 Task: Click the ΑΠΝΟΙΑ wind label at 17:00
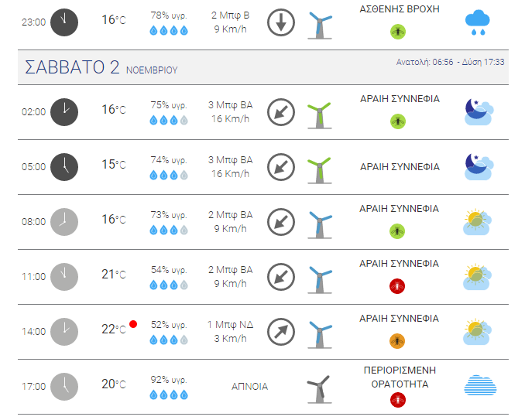(249, 386)
